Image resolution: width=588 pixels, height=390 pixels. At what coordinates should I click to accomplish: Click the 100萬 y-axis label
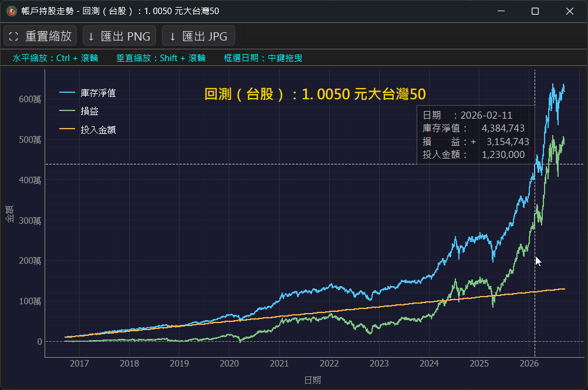coord(30,301)
